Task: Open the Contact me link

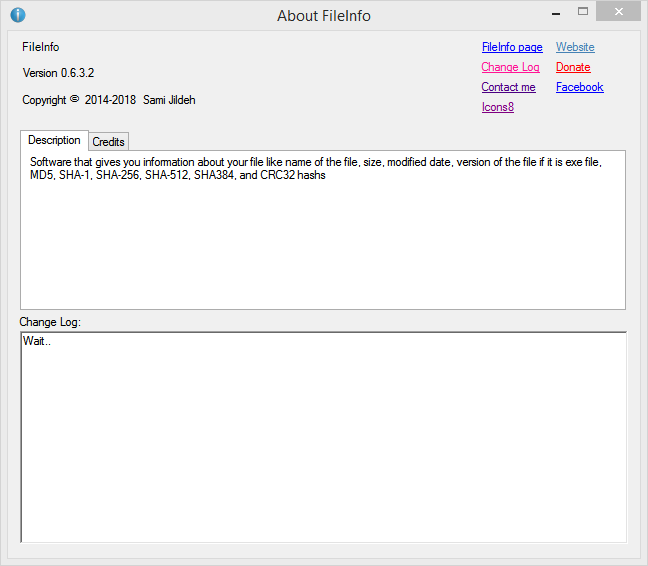Action: pyautogui.click(x=508, y=87)
